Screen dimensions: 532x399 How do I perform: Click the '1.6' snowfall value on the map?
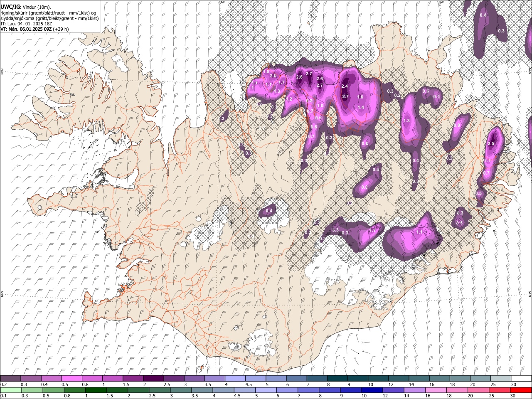click(360, 97)
